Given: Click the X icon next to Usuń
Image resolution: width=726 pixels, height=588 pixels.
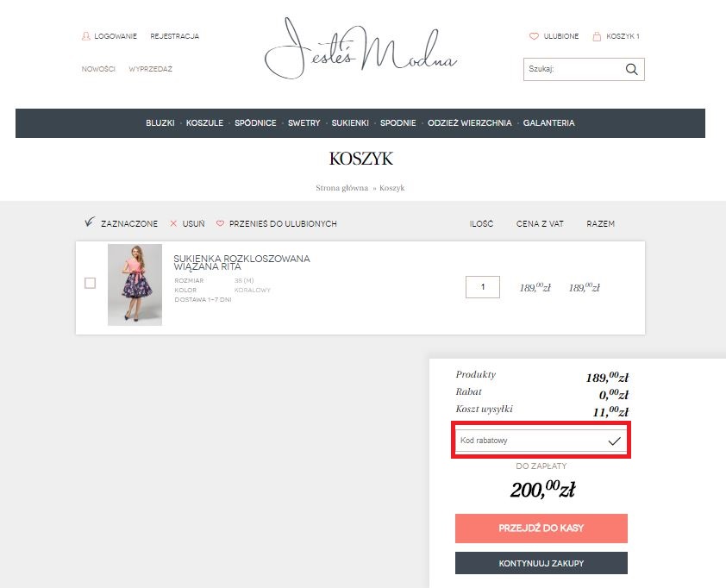Looking at the screenshot, I should coord(173,223).
